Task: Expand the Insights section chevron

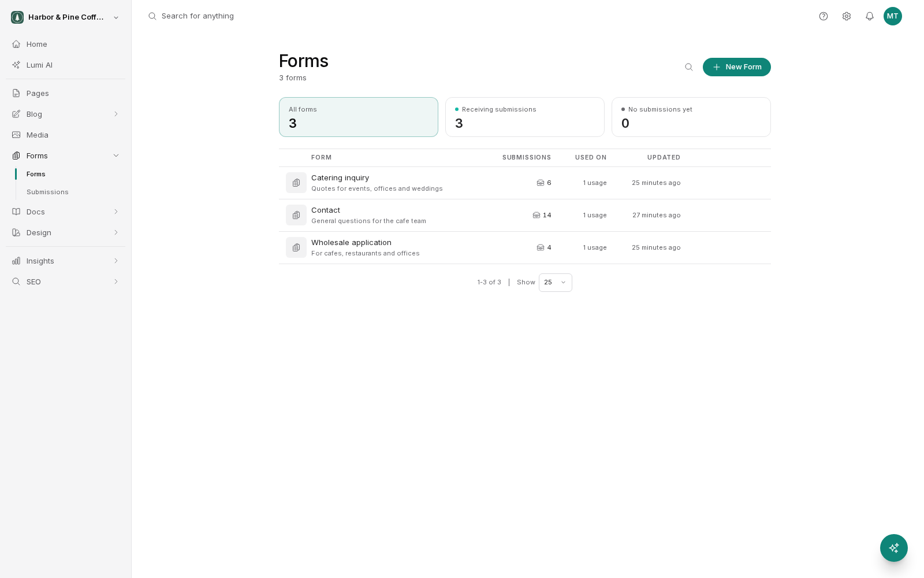Action: coord(116,261)
